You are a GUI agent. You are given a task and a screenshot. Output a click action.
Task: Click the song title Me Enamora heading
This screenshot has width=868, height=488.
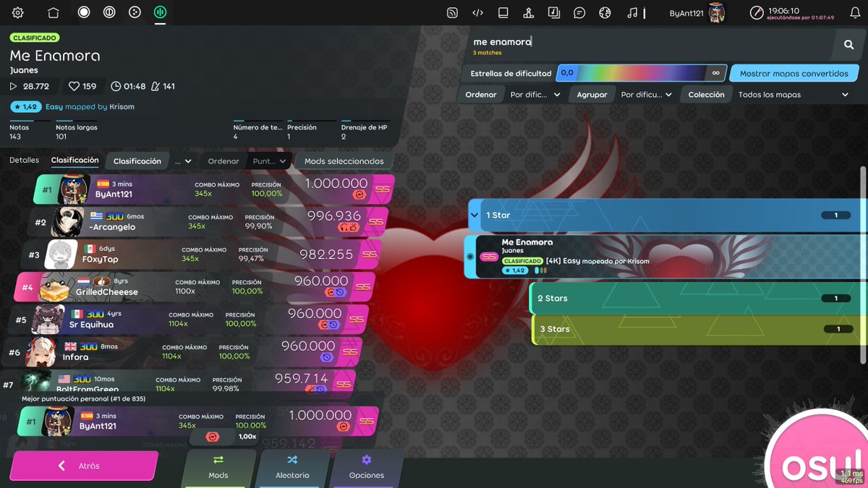point(55,56)
